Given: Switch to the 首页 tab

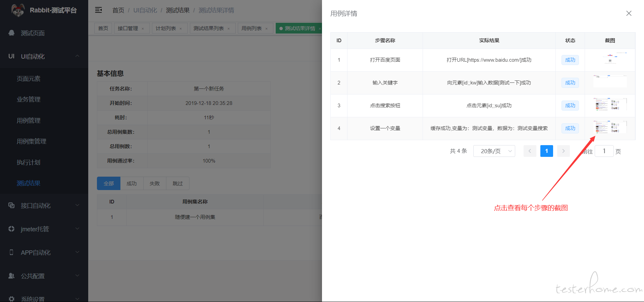Looking at the screenshot, I should 103,28.
